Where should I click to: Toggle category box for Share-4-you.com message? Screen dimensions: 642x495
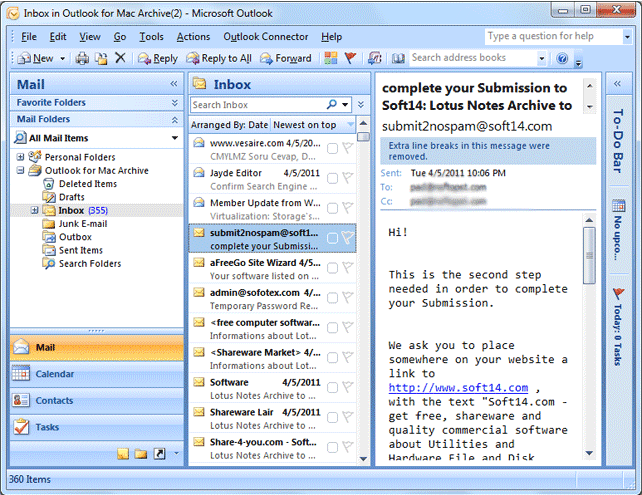click(332, 447)
